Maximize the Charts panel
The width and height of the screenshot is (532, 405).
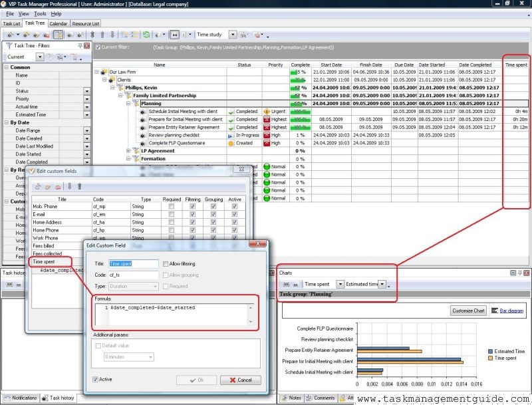(513, 273)
